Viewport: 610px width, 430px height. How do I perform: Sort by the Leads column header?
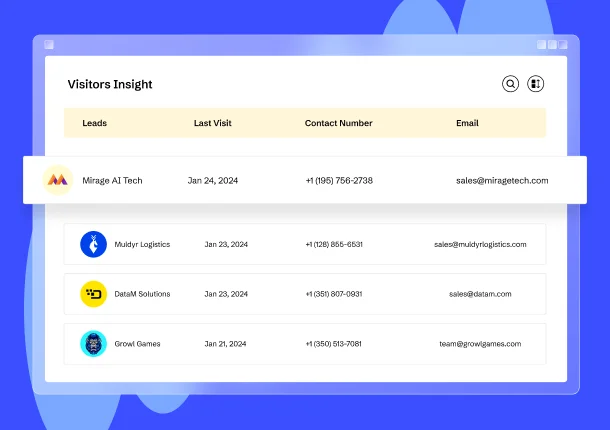[95, 123]
